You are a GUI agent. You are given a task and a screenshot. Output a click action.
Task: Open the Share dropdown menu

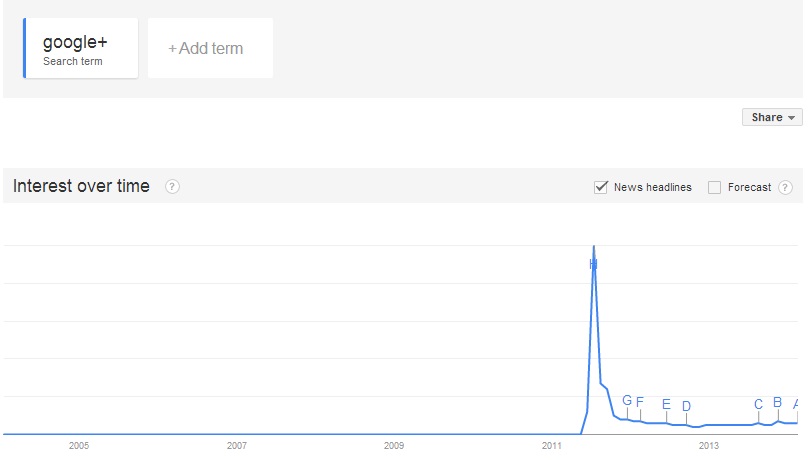(772, 117)
